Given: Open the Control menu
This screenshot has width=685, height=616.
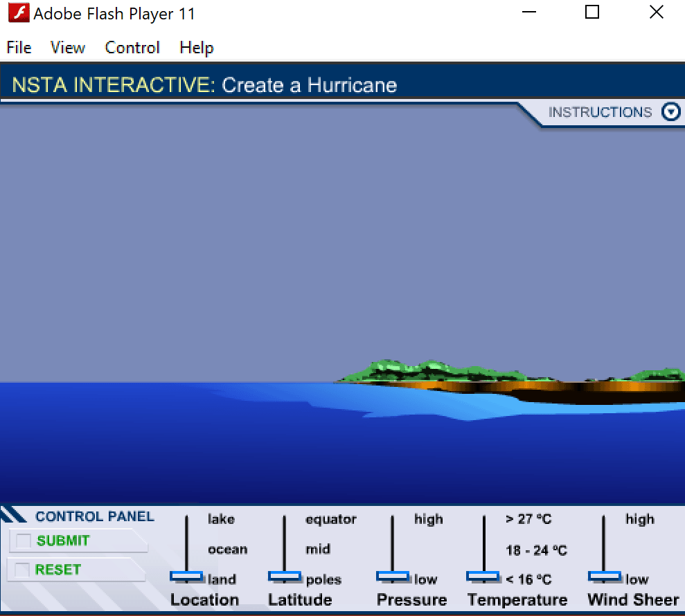Looking at the screenshot, I should point(132,48).
